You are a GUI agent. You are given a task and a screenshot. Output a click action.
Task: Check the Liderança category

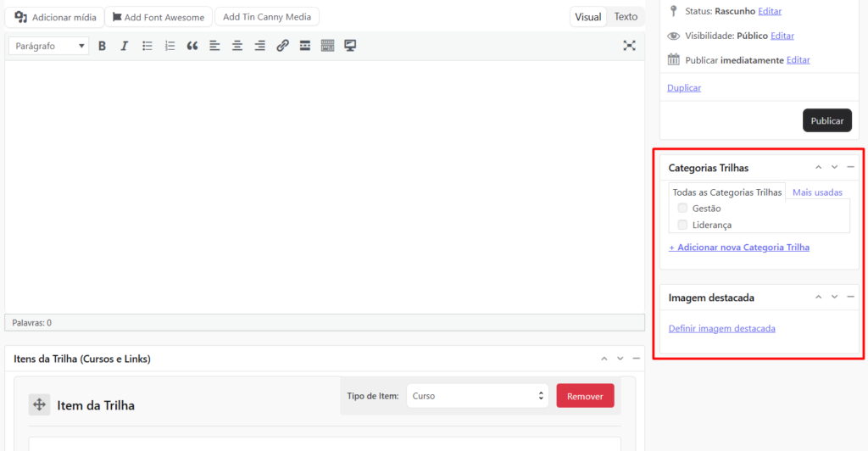tap(682, 225)
